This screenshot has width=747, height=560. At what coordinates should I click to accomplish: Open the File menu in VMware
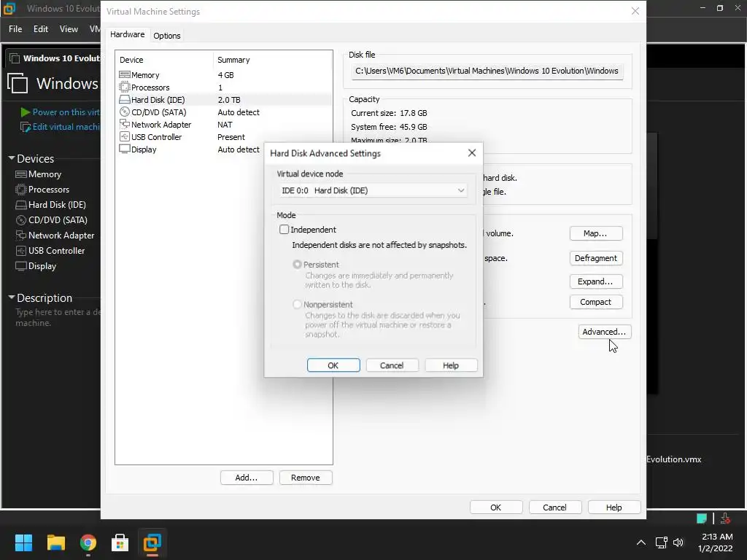click(x=15, y=29)
